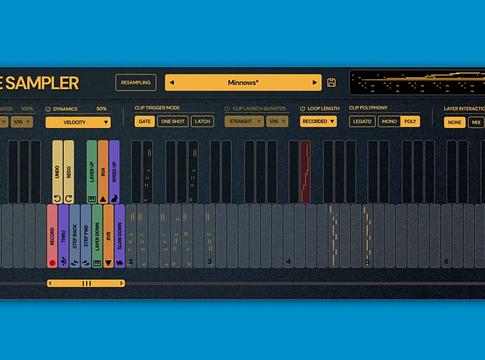Click the clip overview display at top right
485x360 pixels.
click(417, 82)
